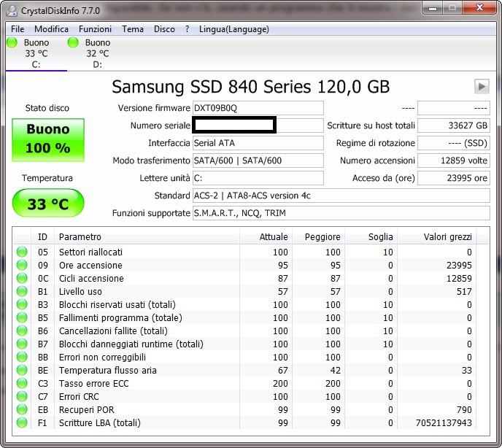
Task: Click the Attuale column header
Action: pos(266,236)
